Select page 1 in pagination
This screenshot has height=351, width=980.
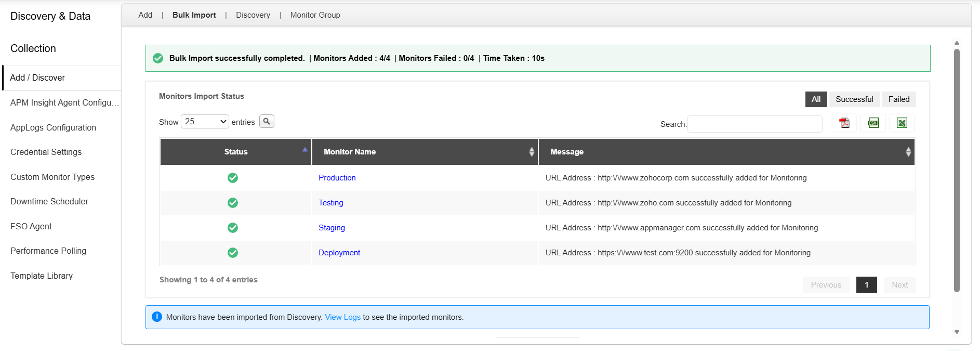(x=867, y=285)
